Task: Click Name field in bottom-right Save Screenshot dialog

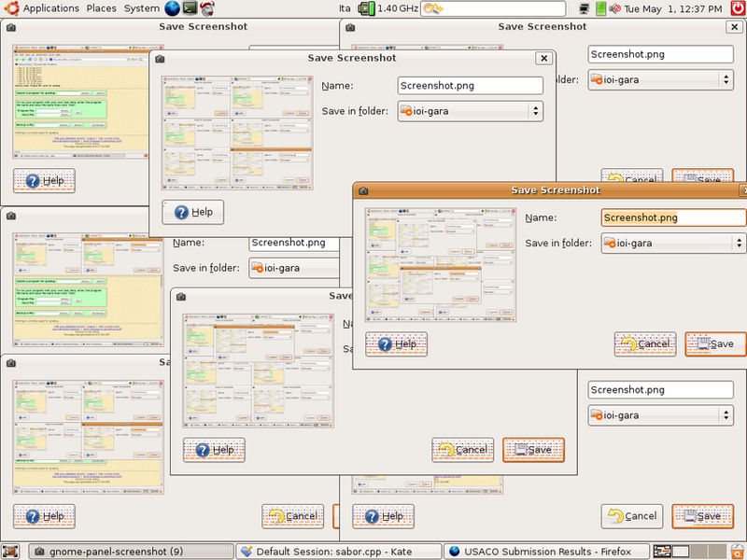Action: (x=660, y=390)
